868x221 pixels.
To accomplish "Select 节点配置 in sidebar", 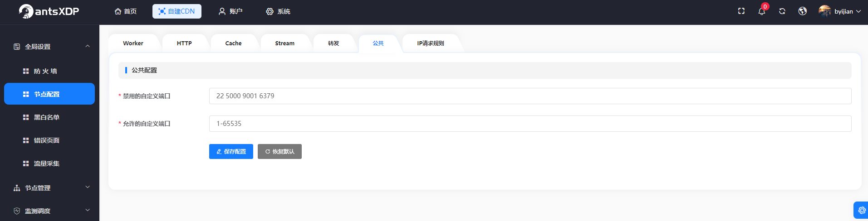I will click(49, 94).
